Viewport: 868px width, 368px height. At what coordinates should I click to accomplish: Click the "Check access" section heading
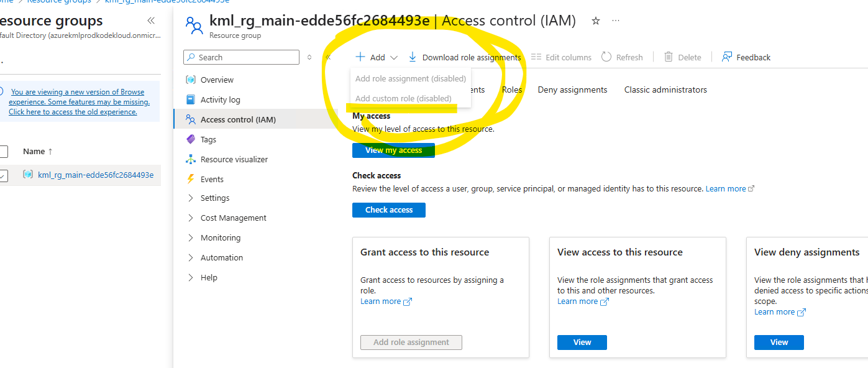377,175
